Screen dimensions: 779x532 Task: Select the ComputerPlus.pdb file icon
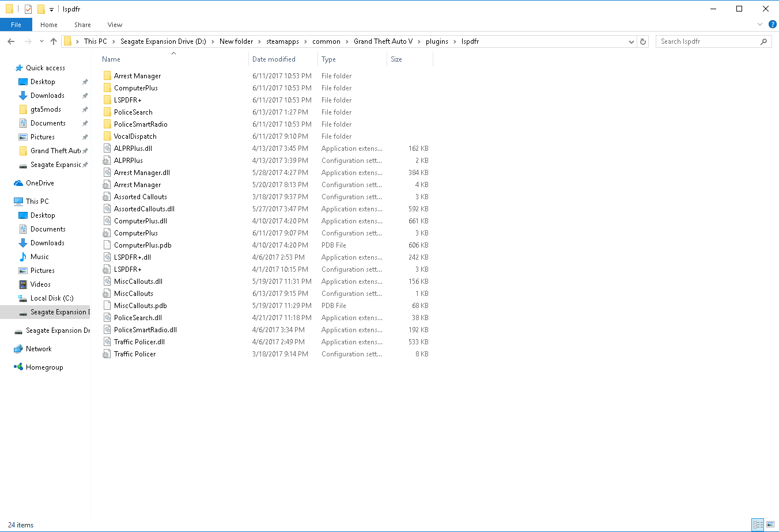click(x=107, y=245)
